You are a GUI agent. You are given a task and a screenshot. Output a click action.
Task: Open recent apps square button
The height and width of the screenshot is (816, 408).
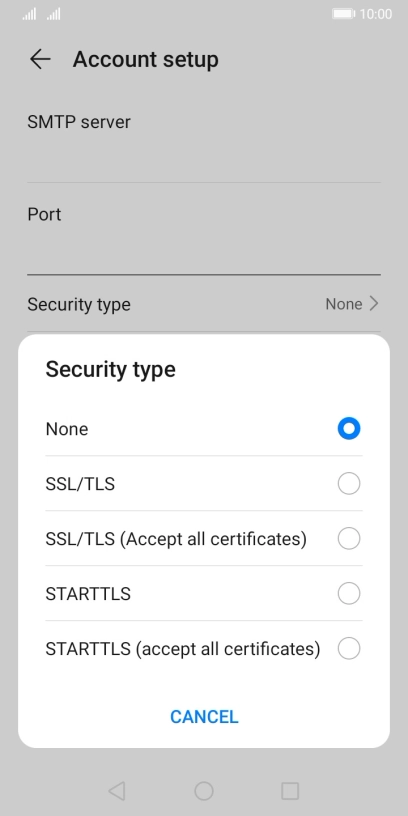tap(290, 790)
